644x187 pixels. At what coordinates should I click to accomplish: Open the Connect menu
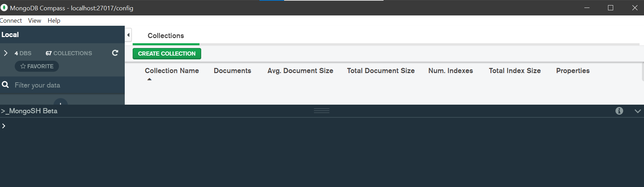(x=11, y=21)
